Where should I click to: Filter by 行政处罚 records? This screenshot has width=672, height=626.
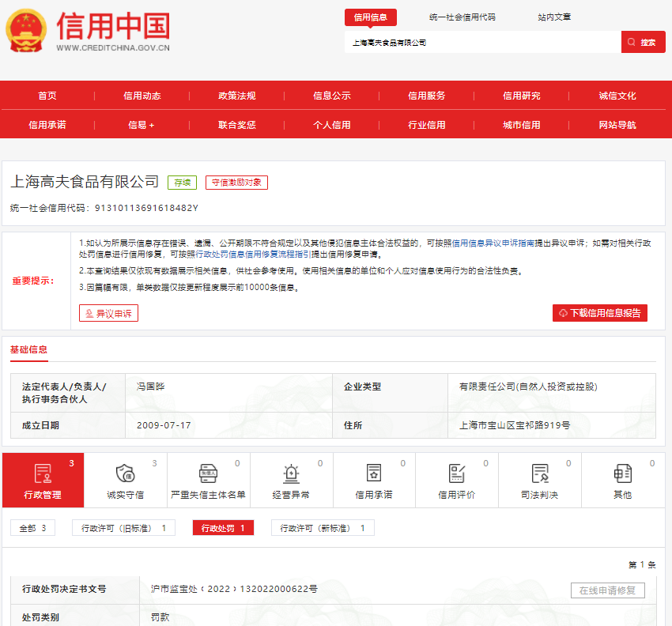click(x=223, y=528)
